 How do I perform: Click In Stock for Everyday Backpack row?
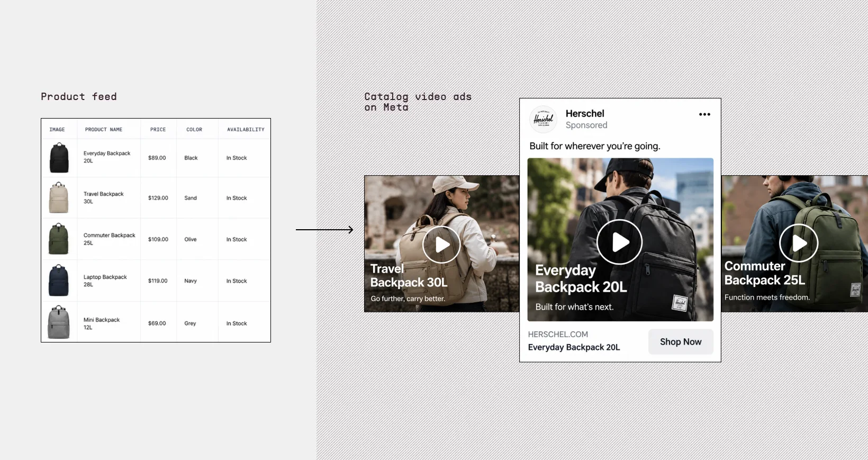coord(237,158)
